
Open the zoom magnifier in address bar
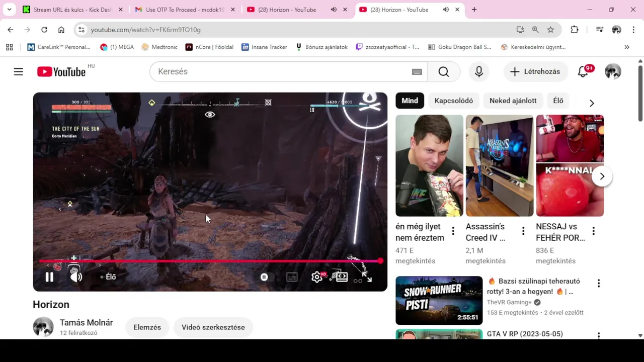[535, 30]
